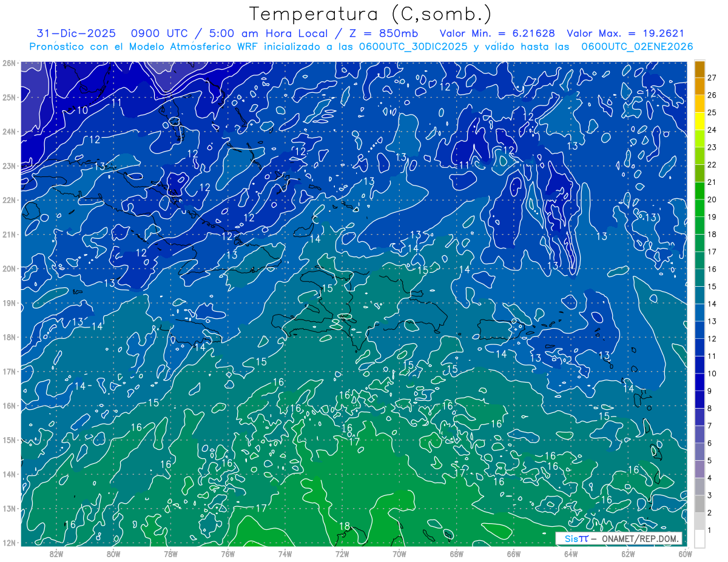Image resolution: width=728 pixels, height=562 pixels.
Task: Click the "20N" latitude axis label
Action: point(9,269)
